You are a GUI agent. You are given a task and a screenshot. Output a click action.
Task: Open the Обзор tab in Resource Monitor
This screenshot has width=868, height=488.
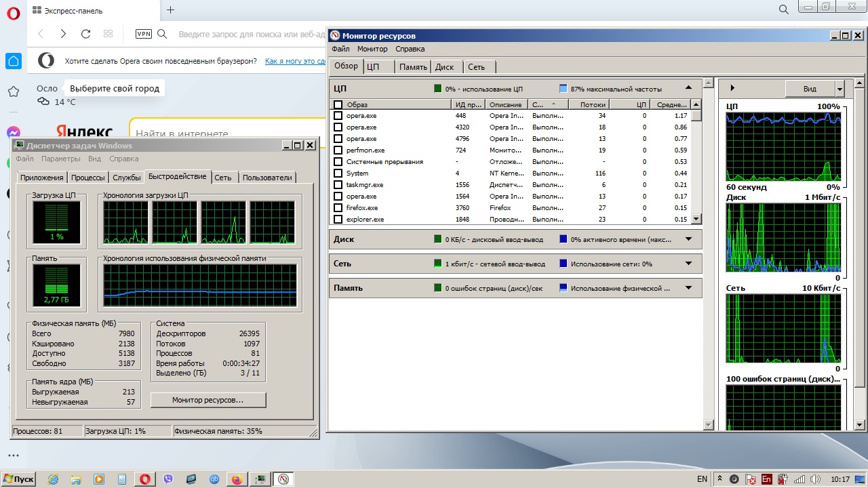tap(346, 66)
